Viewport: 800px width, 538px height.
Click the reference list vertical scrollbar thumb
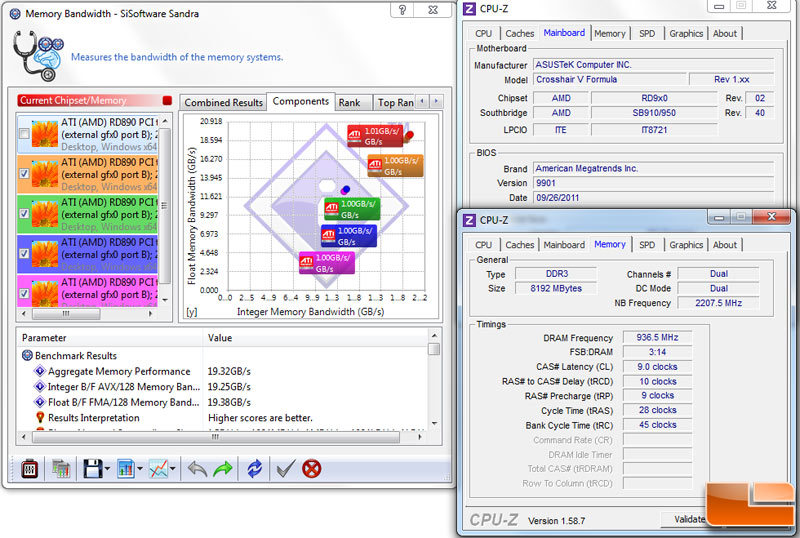click(x=164, y=205)
